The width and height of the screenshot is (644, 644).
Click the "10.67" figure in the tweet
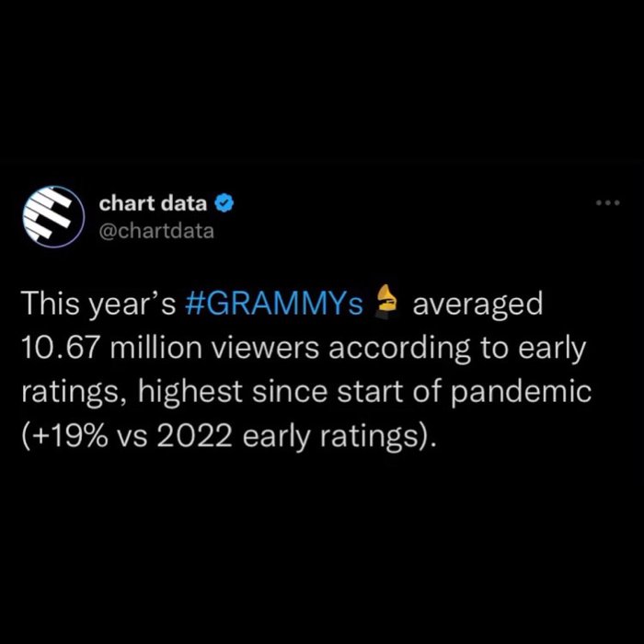(x=60, y=348)
